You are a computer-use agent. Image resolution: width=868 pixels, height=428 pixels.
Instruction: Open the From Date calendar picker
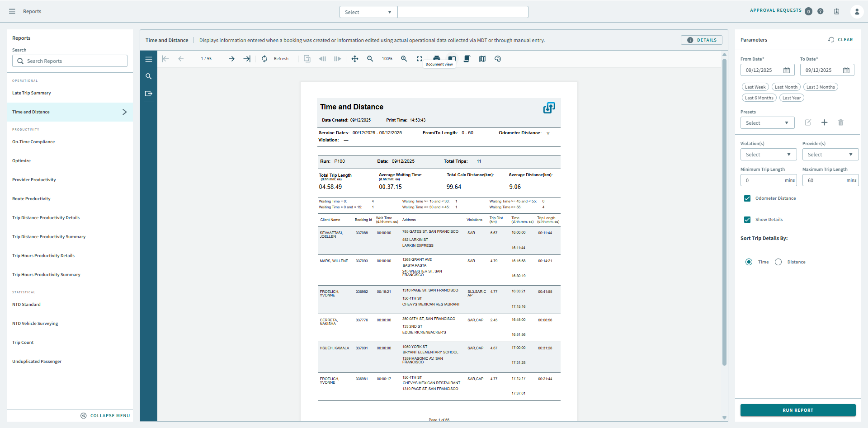click(x=787, y=70)
